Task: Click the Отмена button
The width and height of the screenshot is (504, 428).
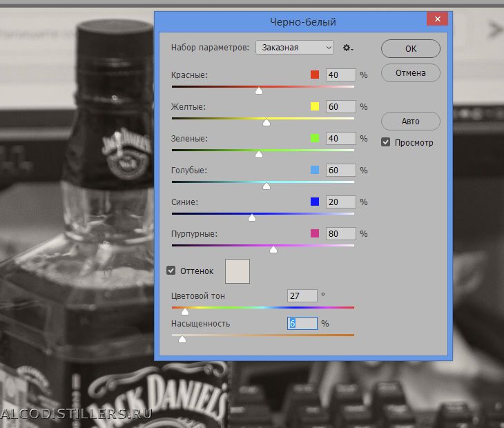Action: (x=410, y=73)
